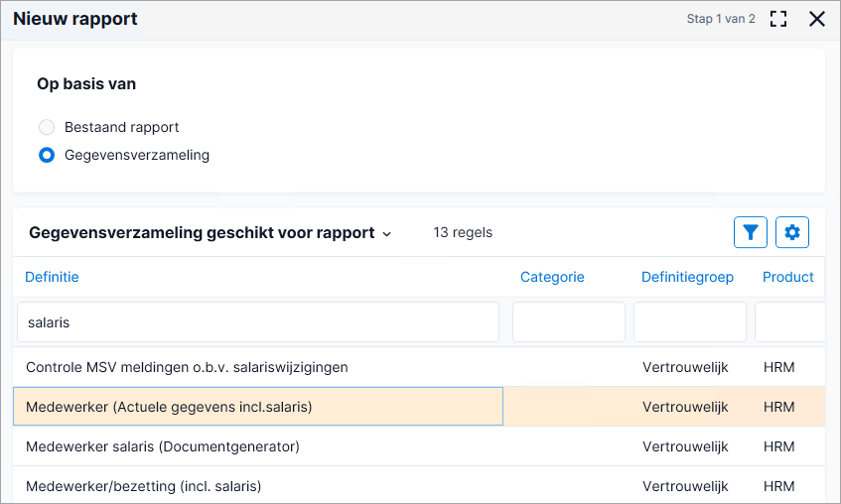
Task: Close the Nieuw rapport dialog
Action: pyautogui.click(x=817, y=19)
